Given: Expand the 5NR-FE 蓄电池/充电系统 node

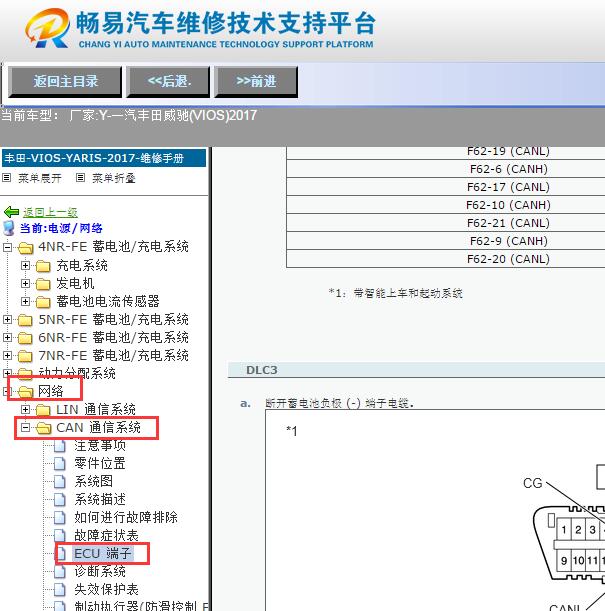Looking at the screenshot, I should (x=7, y=320).
